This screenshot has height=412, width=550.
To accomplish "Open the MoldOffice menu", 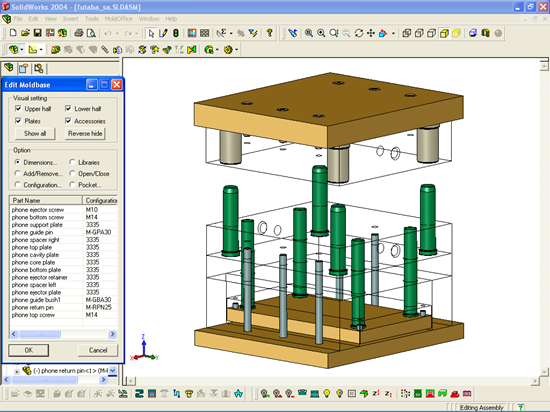I will (119, 19).
